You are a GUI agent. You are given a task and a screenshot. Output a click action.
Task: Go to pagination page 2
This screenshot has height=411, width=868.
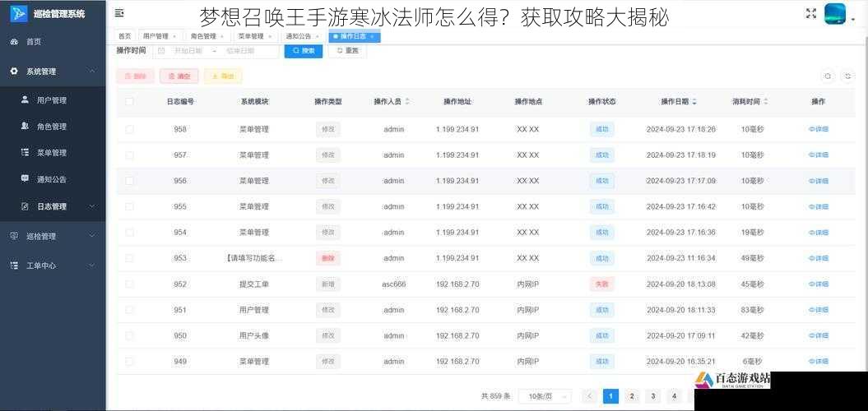click(x=632, y=396)
